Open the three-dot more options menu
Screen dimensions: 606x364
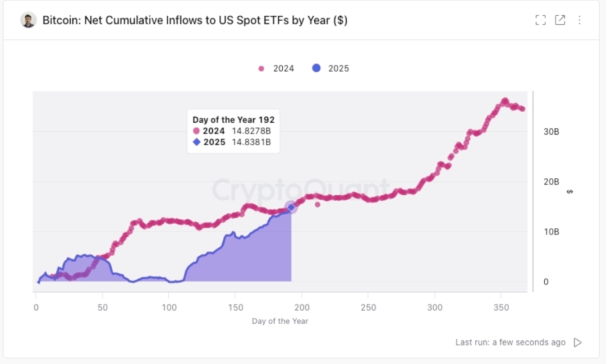[x=580, y=20]
